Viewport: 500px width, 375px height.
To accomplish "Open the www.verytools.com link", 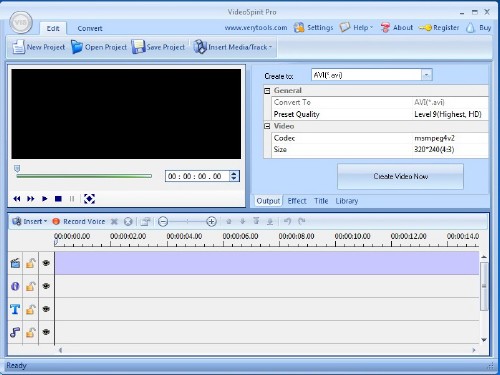I will pyautogui.click(x=256, y=28).
